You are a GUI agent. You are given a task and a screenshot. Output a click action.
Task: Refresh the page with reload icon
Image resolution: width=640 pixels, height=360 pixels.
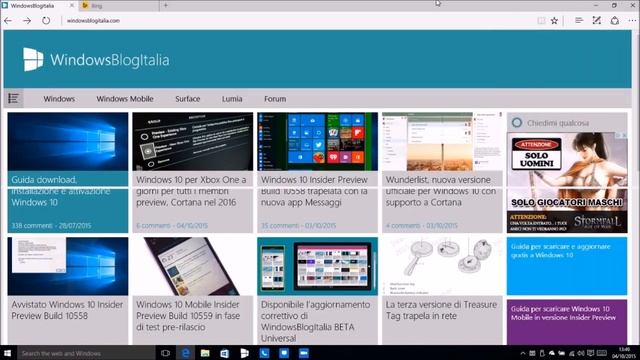coord(46,20)
